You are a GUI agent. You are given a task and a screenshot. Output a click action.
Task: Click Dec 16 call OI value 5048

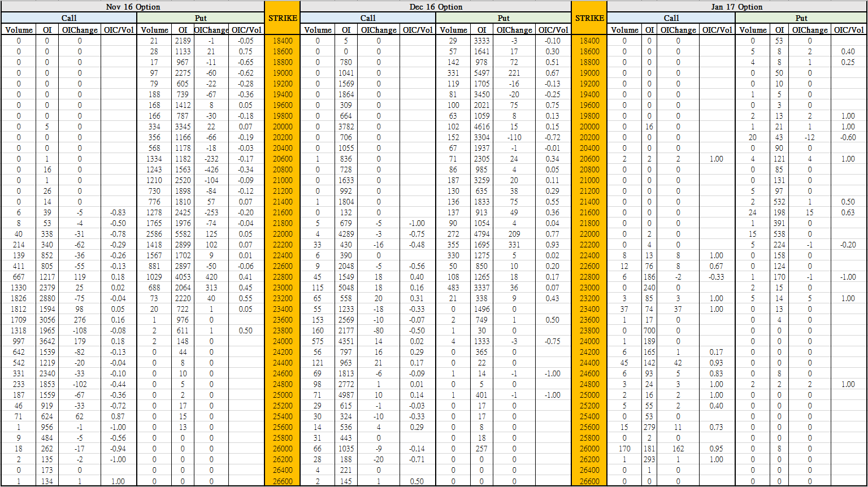click(x=345, y=287)
